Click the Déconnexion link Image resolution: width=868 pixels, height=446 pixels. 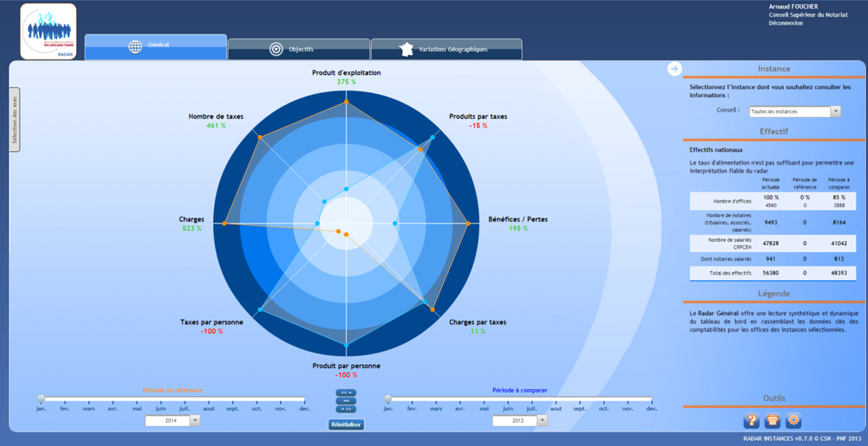[x=785, y=23]
